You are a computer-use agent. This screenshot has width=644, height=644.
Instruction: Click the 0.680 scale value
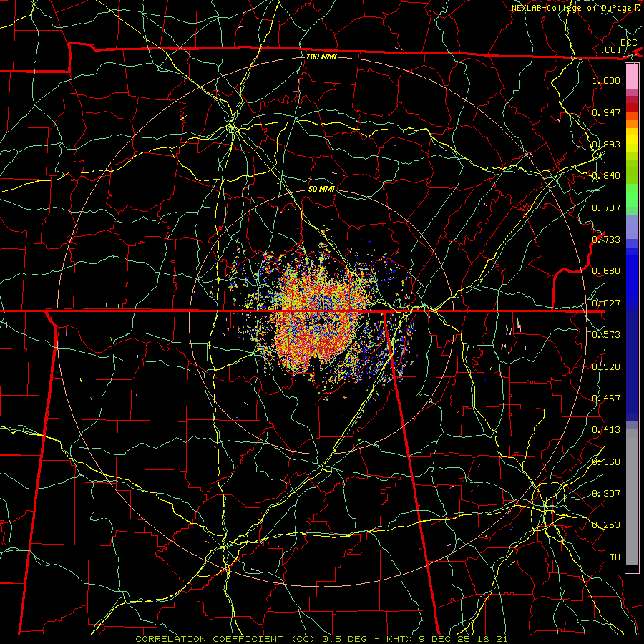point(606,271)
